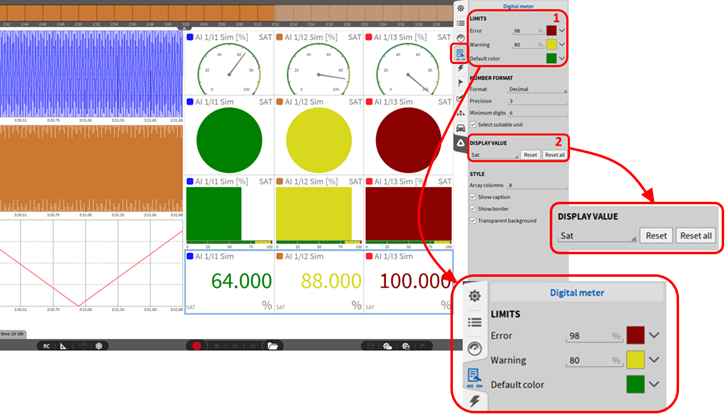Screen dimensions: 726x417
Task: Open the list view icon in sidebar
Action: 459,24
